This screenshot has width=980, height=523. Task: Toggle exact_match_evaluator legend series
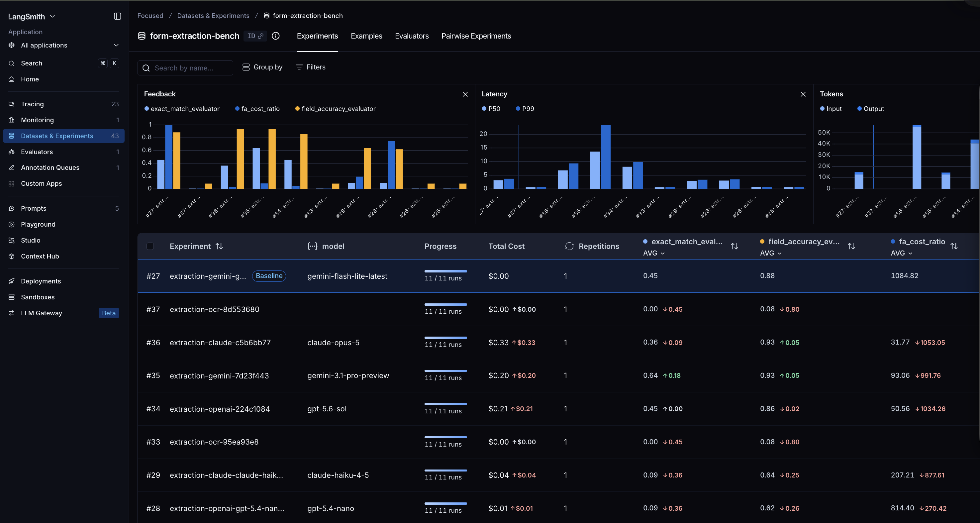(x=182, y=109)
